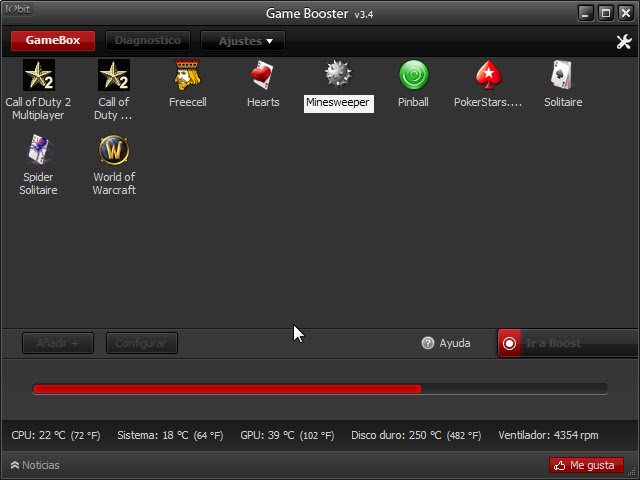Image resolution: width=640 pixels, height=480 pixels.
Task: Click the Ayuda question mark icon
Action: coord(427,343)
